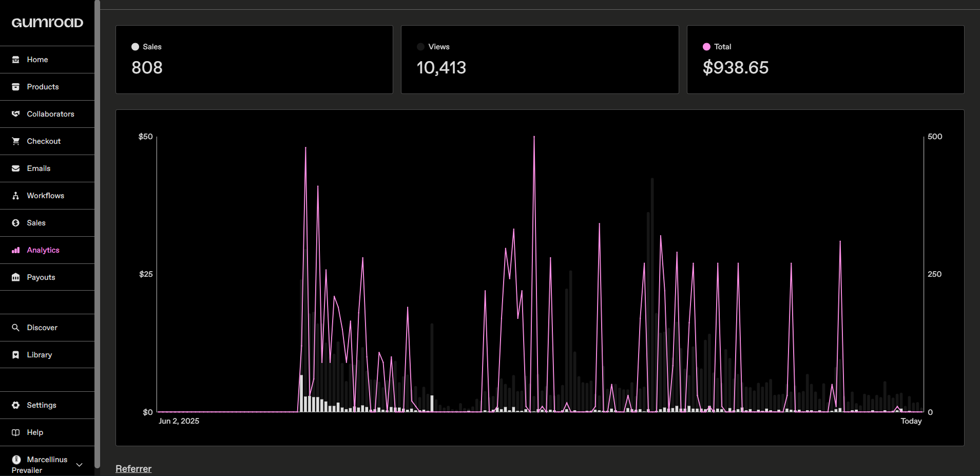Click the Discover magnifier icon
This screenshot has width=980, height=476.
pos(16,328)
